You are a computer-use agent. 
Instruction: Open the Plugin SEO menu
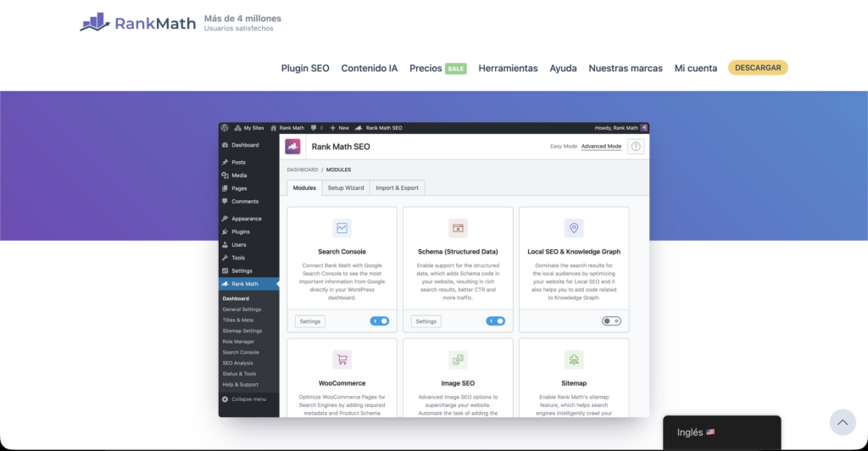click(x=305, y=68)
